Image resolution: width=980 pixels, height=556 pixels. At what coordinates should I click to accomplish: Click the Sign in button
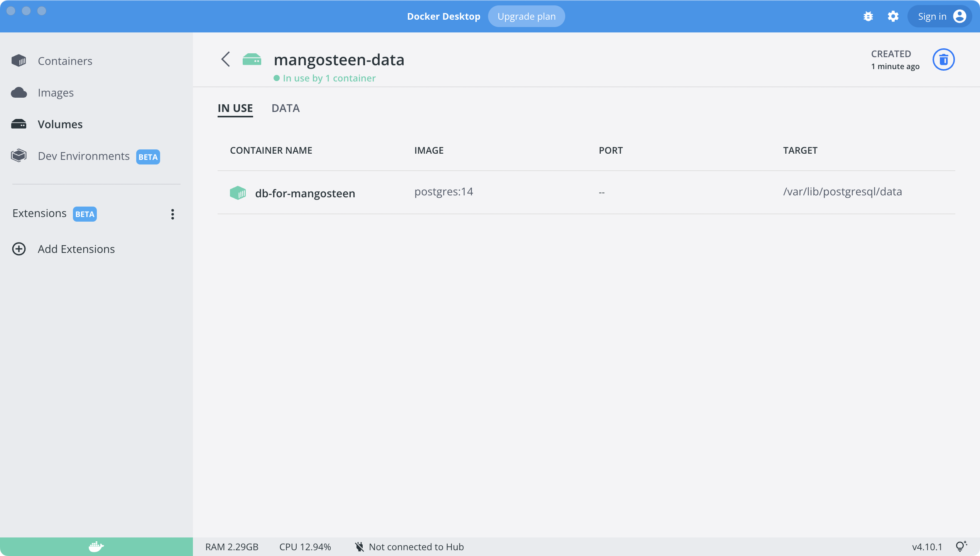(x=939, y=16)
